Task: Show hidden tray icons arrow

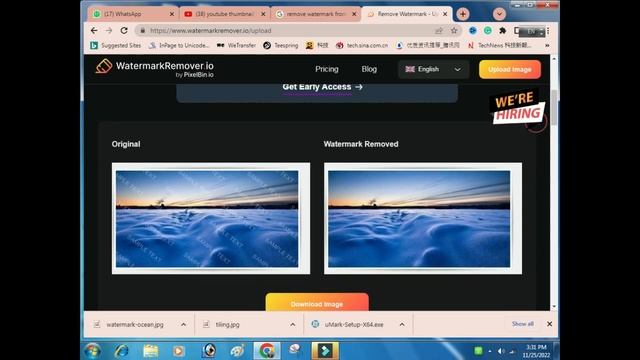Action: [490, 351]
